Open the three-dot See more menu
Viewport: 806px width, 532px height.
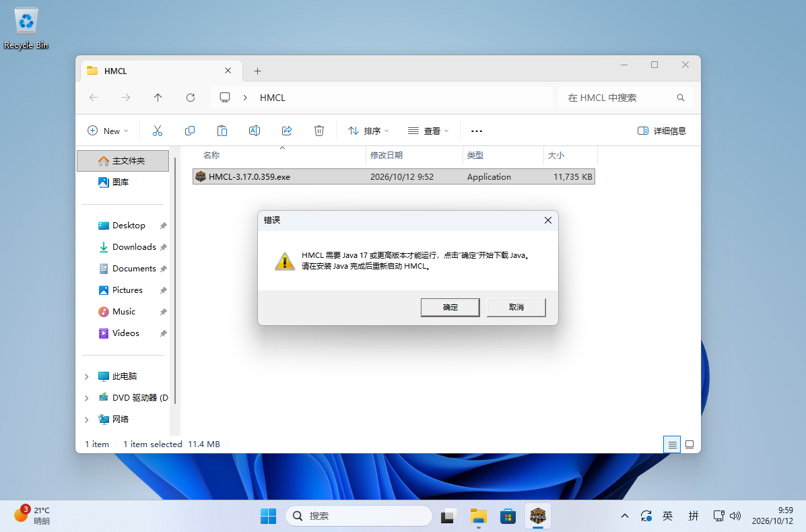click(477, 131)
